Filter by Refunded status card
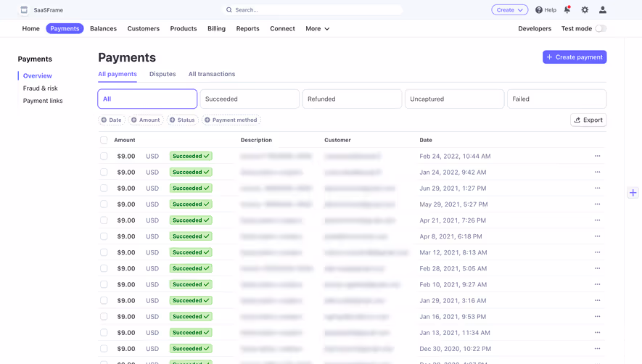 (x=352, y=99)
